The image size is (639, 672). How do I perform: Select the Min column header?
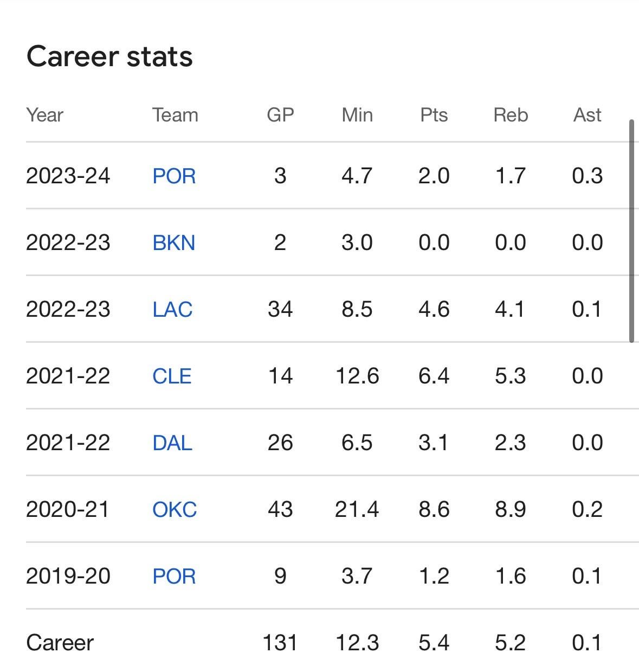(357, 115)
